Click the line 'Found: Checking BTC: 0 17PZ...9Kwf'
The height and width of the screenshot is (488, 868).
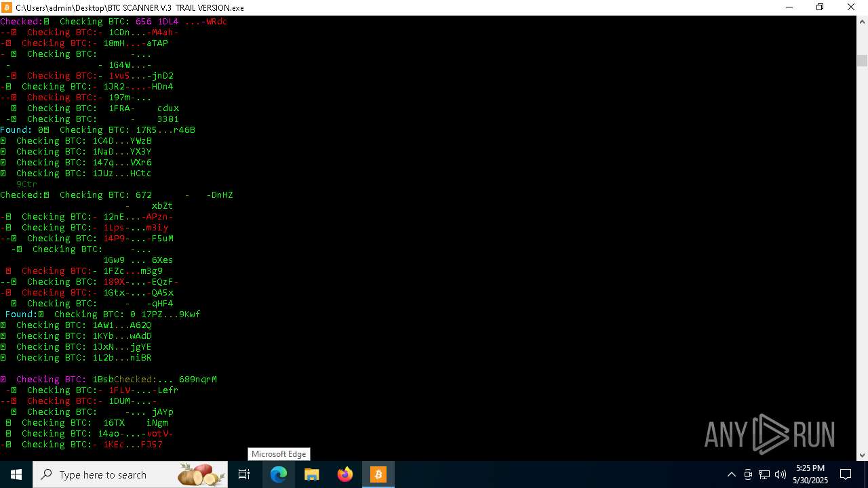coord(103,314)
